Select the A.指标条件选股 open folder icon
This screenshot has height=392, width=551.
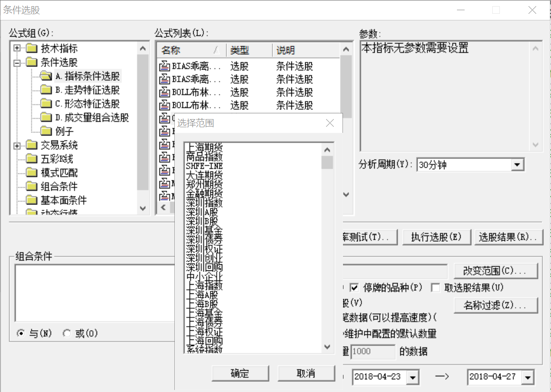tap(46, 76)
